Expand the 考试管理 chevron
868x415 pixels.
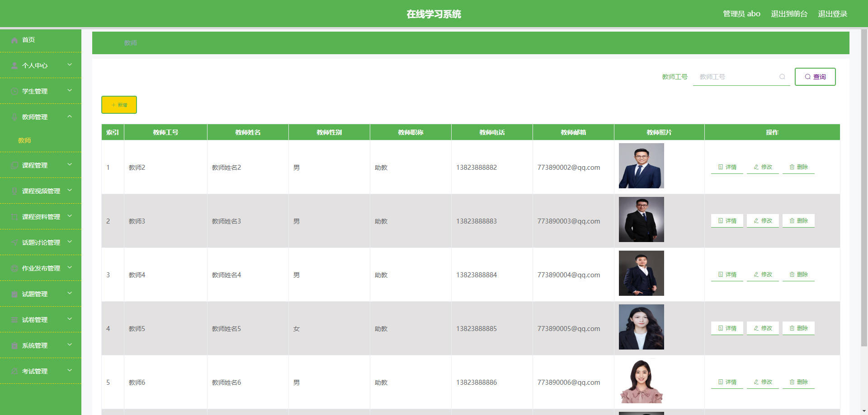[x=70, y=370]
